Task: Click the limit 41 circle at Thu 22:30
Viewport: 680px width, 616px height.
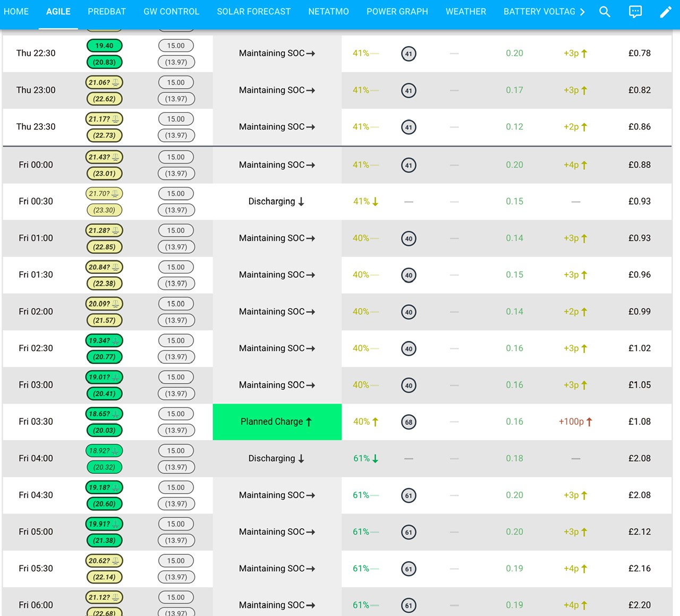Action: pyautogui.click(x=409, y=54)
